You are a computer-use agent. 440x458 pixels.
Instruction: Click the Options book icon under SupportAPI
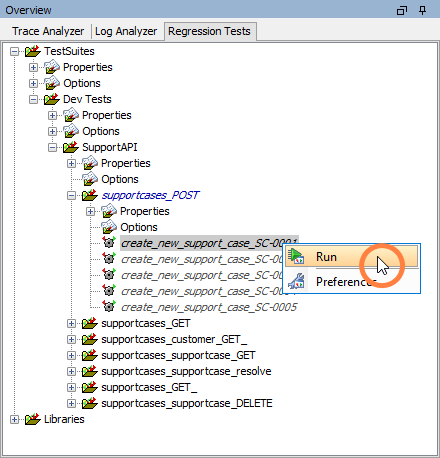[90, 179]
